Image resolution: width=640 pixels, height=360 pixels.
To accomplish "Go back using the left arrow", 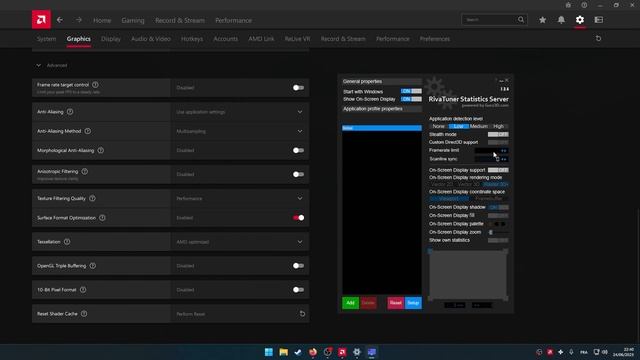I will [x=60, y=20].
